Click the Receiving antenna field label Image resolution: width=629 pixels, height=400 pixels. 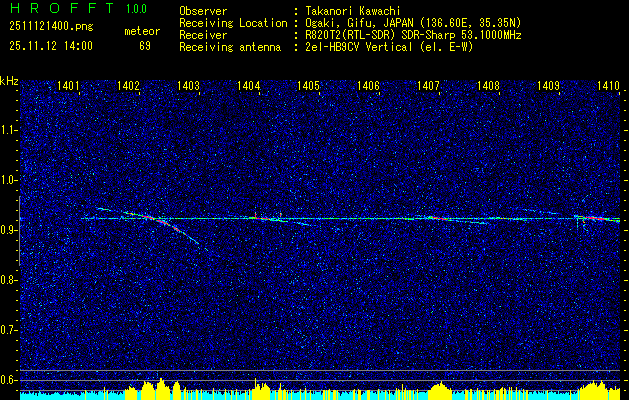click(230, 47)
